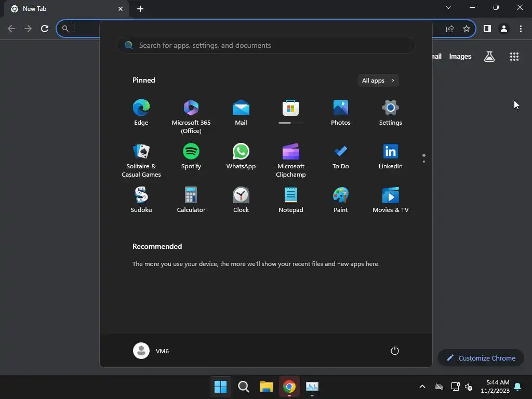Click the Images link in Chrome
This screenshot has width=532, height=399.
coord(460,57)
